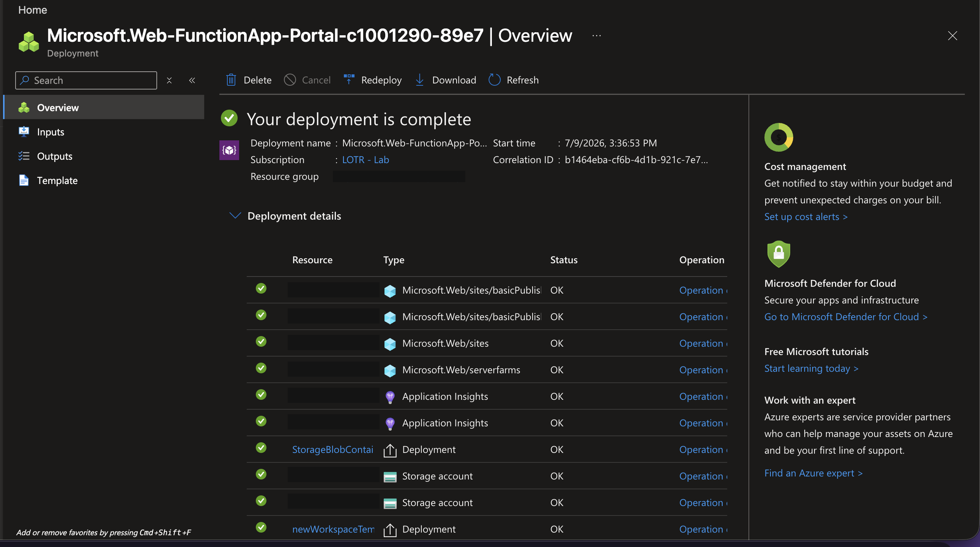Click the Redeploy button label
The image size is (980, 547).
pyautogui.click(x=381, y=80)
